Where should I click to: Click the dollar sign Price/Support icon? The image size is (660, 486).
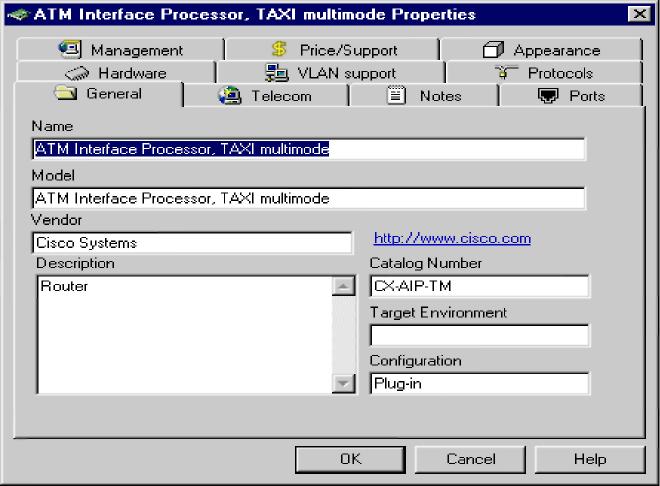pos(279,49)
